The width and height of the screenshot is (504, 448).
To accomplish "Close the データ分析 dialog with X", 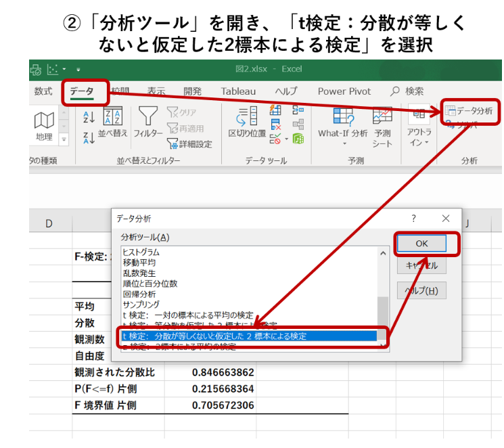I will (446, 219).
